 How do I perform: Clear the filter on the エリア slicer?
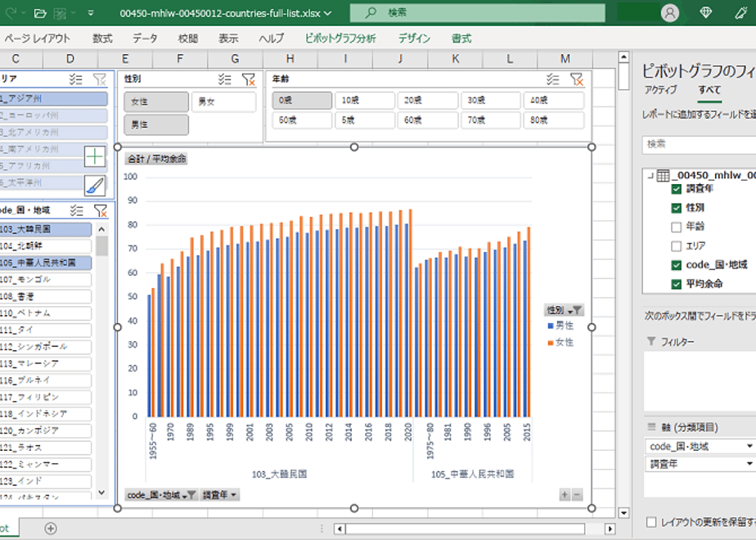coord(99,79)
